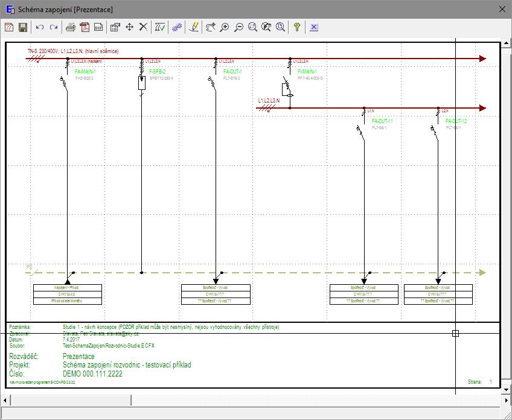Activate the highlighter pencil tool
The image size is (512, 420).
click(x=194, y=27)
